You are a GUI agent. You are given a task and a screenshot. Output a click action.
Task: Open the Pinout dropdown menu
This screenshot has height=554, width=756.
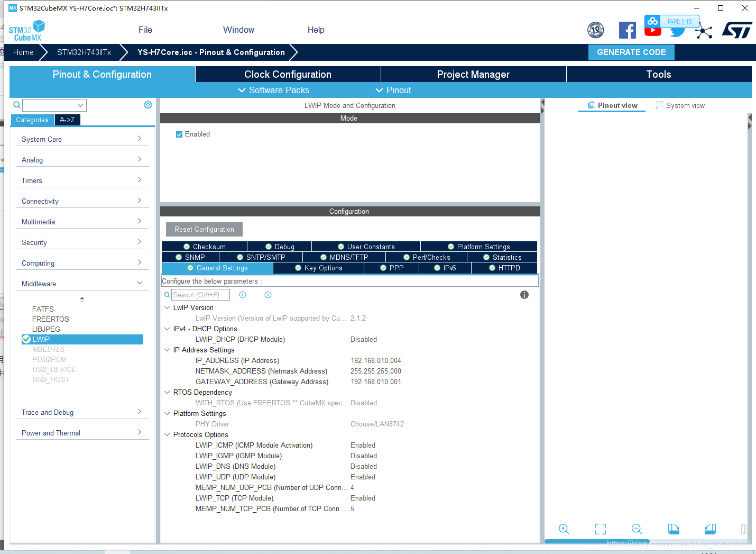click(x=393, y=90)
